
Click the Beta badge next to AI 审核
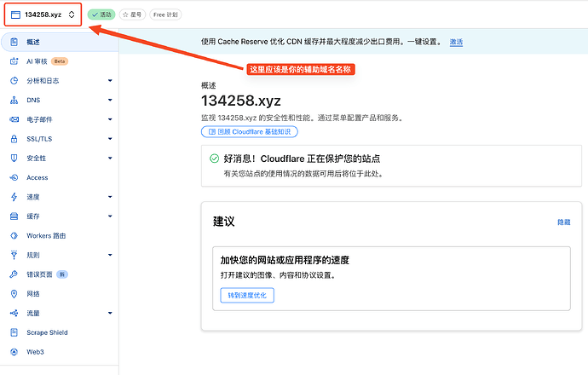click(60, 61)
